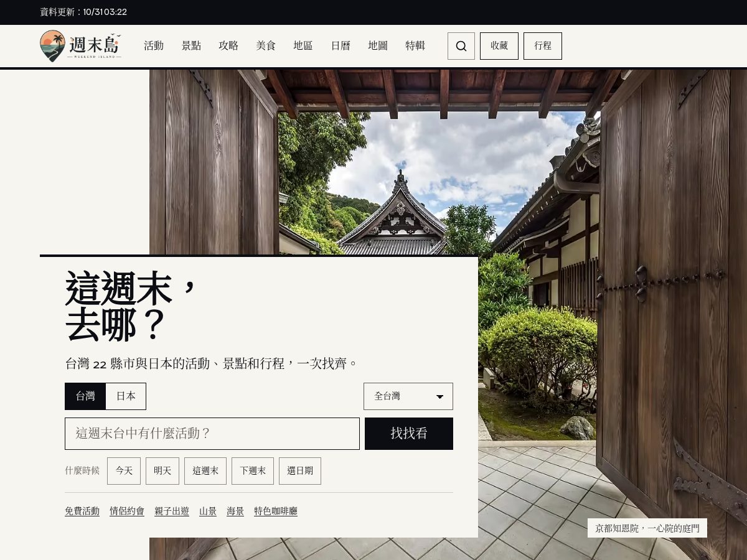Switch to the 台灣 region toggle
This screenshot has width=747, height=560.
tap(85, 396)
